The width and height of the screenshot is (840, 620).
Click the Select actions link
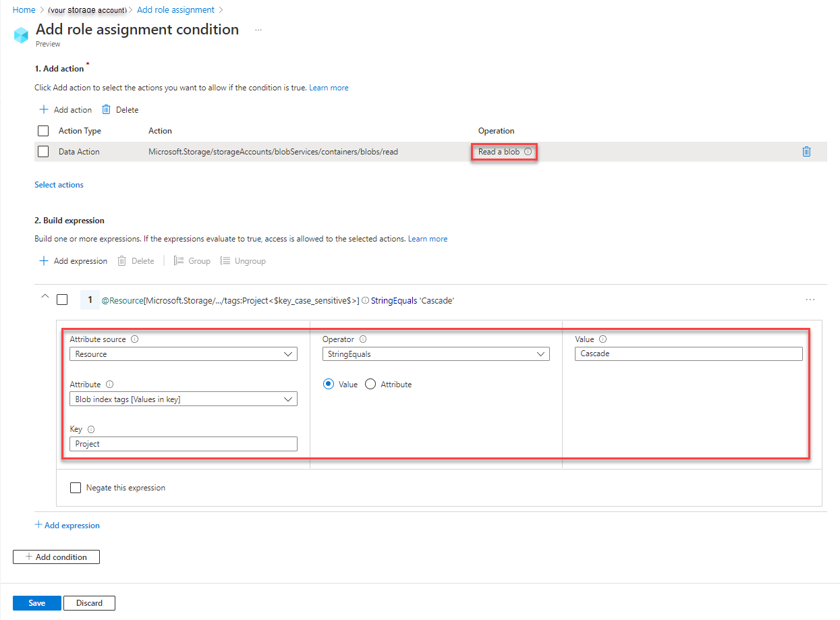tap(59, 184)
